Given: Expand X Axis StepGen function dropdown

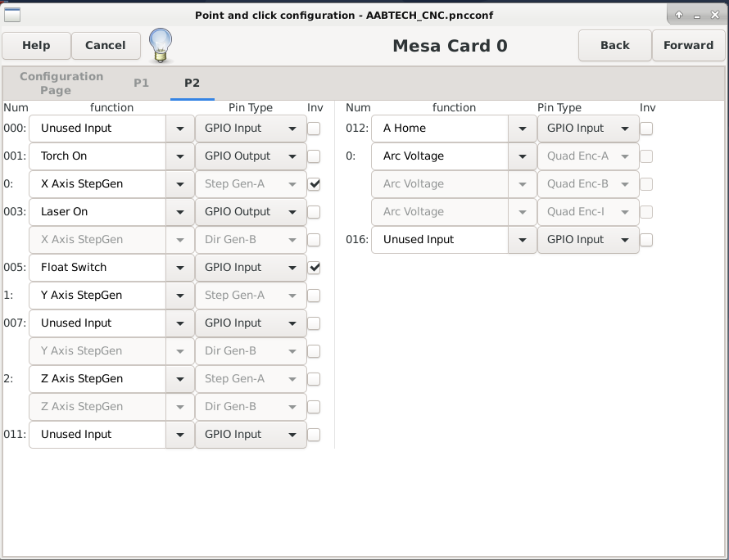Looking at the screenshot, I should click(180, 184).
